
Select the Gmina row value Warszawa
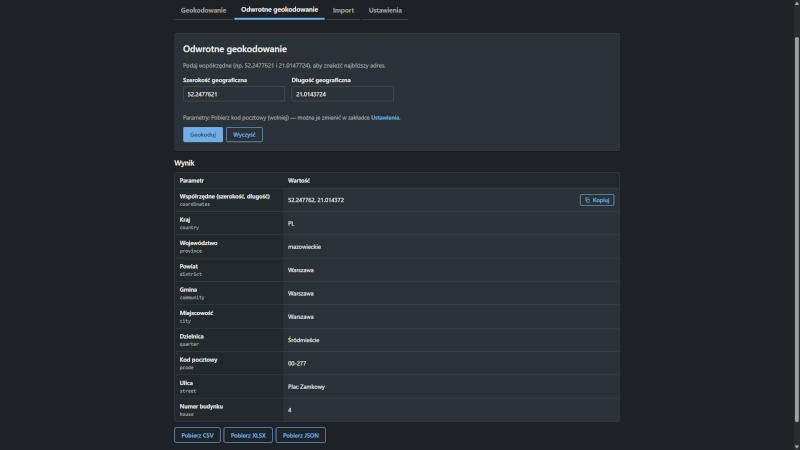(301, 294)
